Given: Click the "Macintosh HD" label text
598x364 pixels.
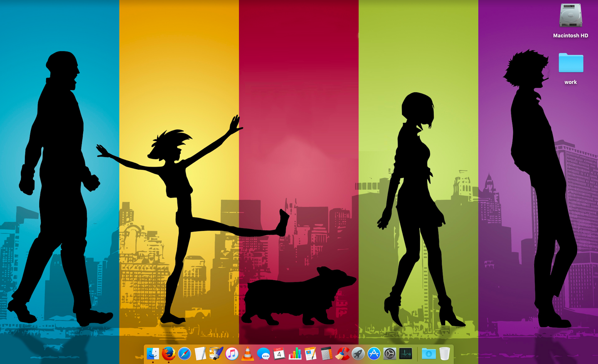Looking at the screenshot, I should [571, 36].
